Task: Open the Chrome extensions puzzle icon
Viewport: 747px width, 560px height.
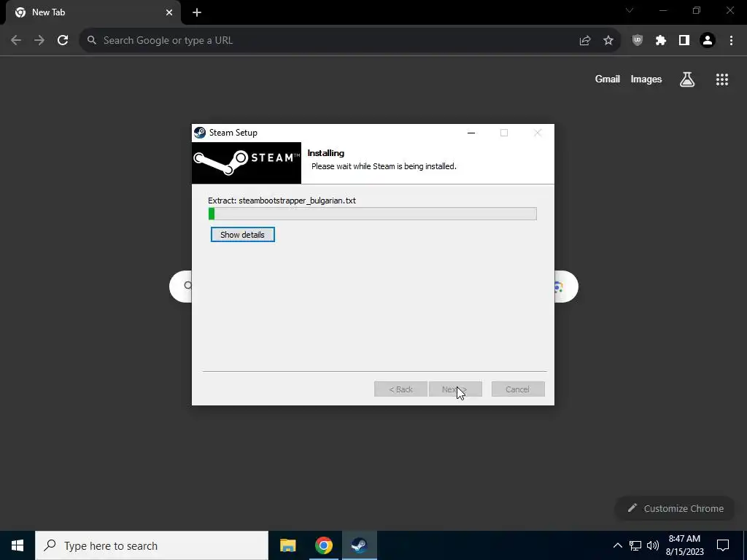Action: (x=661, y=41)
